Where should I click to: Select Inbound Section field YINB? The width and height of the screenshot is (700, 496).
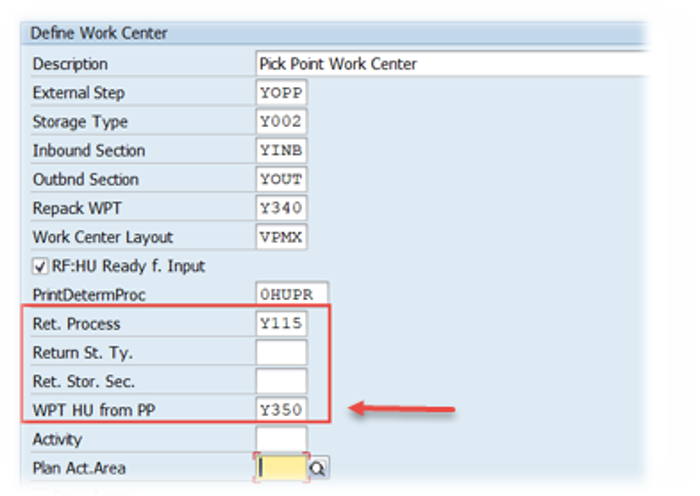(x=281, y=150)
